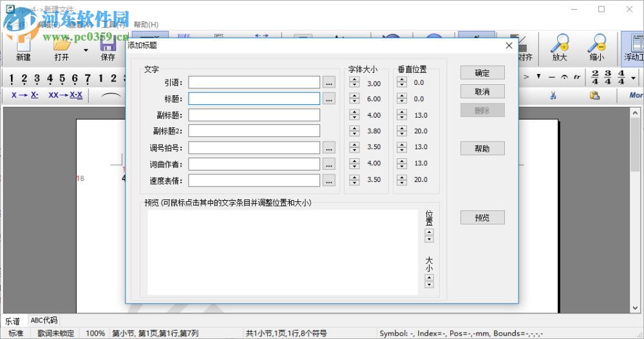Click the 打开 open folder icon
Image resolution: width=644 pixels, height=339 pixels.
click(x=62, y=48)
